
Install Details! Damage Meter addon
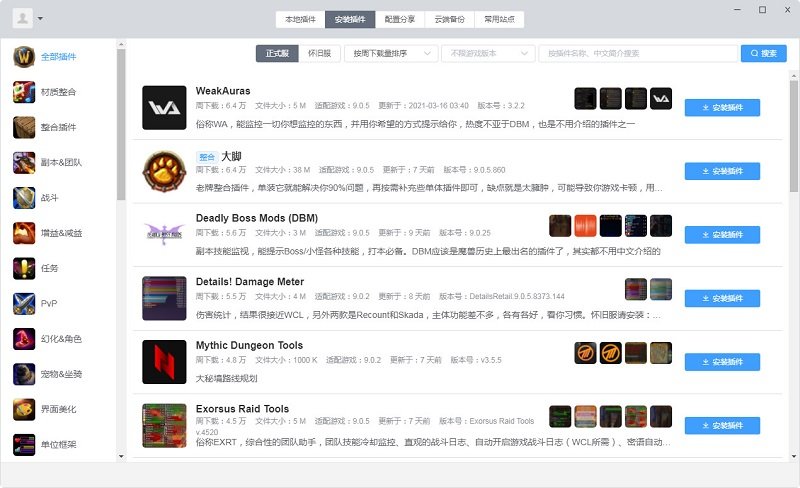tap(722, 298)
